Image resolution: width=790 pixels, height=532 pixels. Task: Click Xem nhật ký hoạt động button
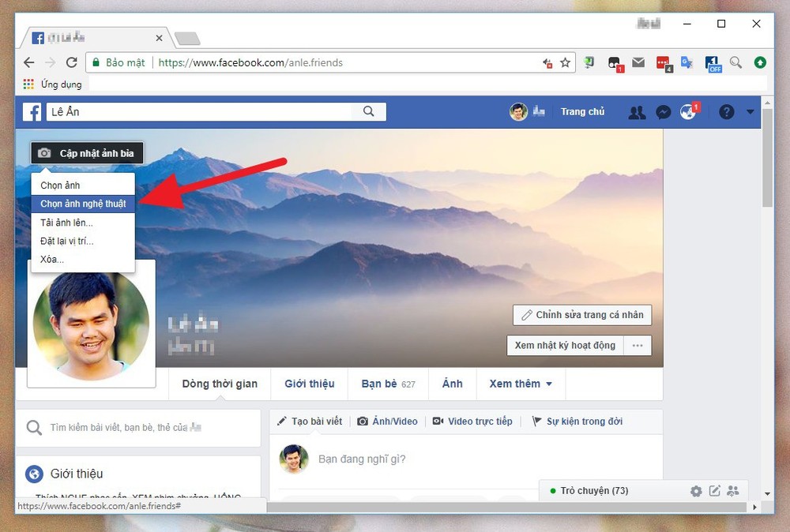click(566, 345)
